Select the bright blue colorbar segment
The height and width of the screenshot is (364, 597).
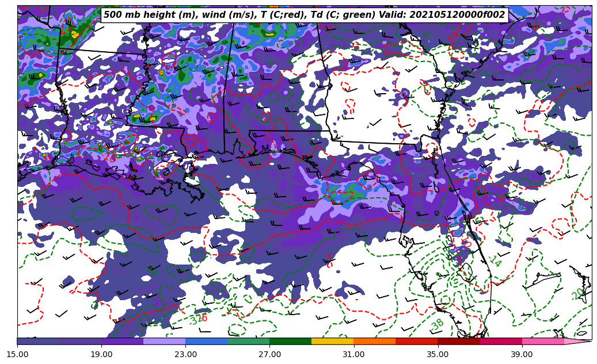pos(206,342)
